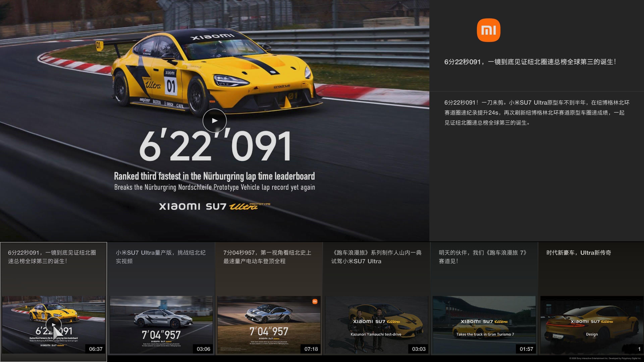This screenshot has width=644, height=362.
Task: Open the Design thumbnail
Action: point(592,325)
